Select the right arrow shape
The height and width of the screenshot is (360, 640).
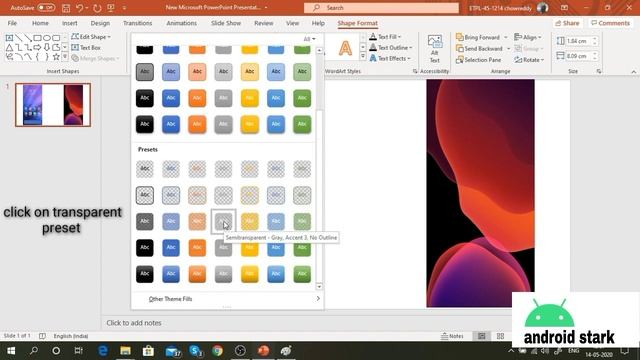click(x=37, y=48)
